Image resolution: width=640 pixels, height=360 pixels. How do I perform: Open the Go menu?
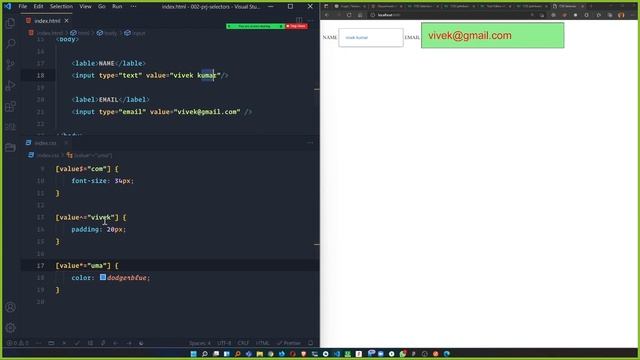pyautogui.click(x=102, y=7)
